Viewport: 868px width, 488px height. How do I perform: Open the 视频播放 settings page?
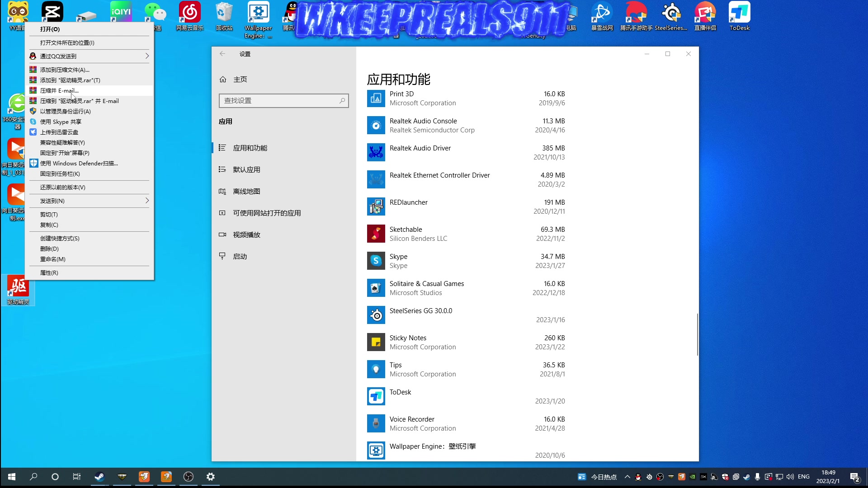284,235
